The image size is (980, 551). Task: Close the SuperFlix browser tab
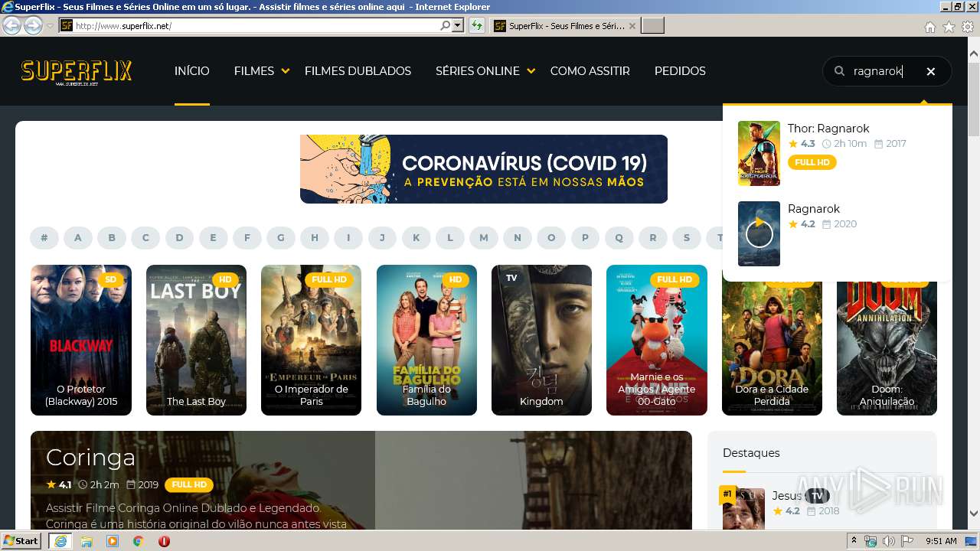632,25
